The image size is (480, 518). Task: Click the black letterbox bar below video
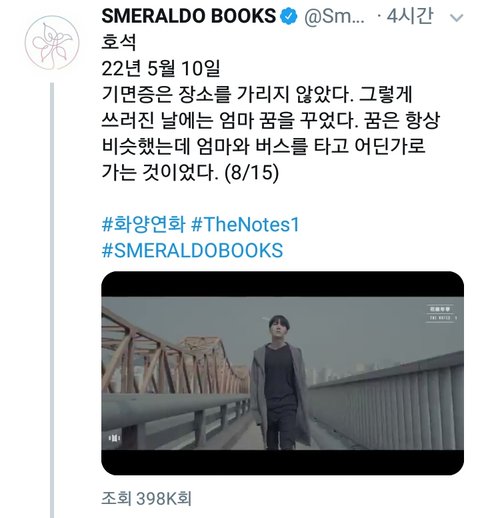(282, 462)
